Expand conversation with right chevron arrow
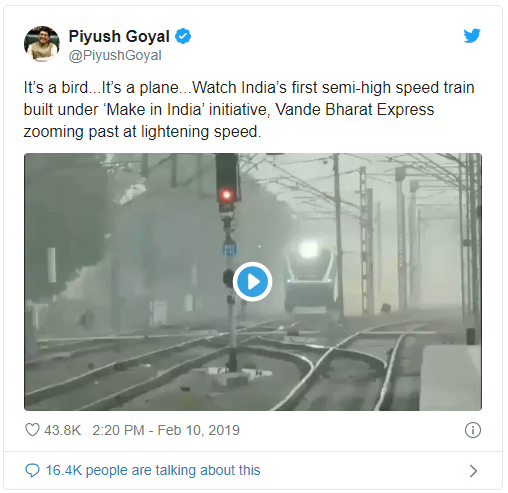The width and height of the screenshot is (508, 493). 473,471
